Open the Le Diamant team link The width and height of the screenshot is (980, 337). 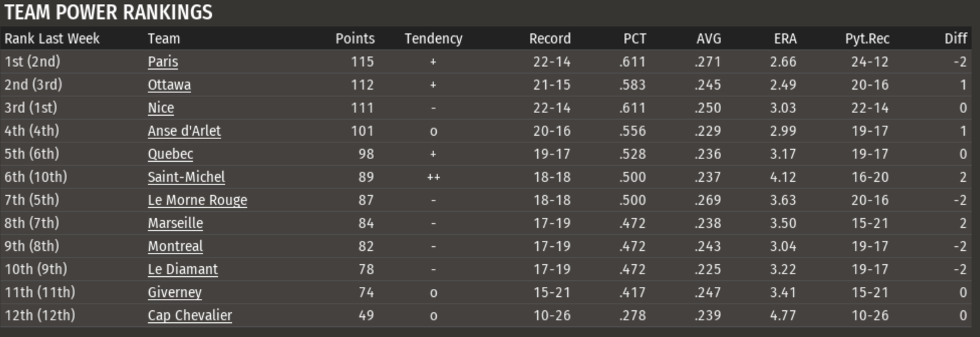point(183,269)
